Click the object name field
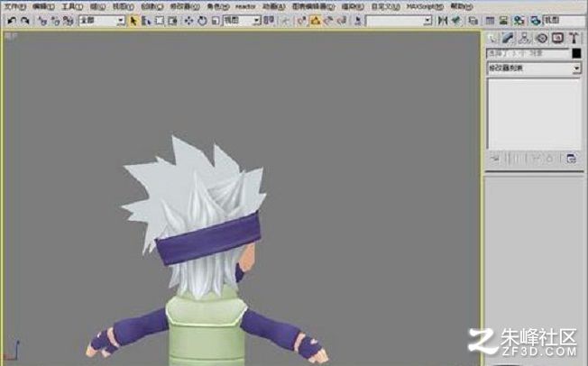 (528, 53)
